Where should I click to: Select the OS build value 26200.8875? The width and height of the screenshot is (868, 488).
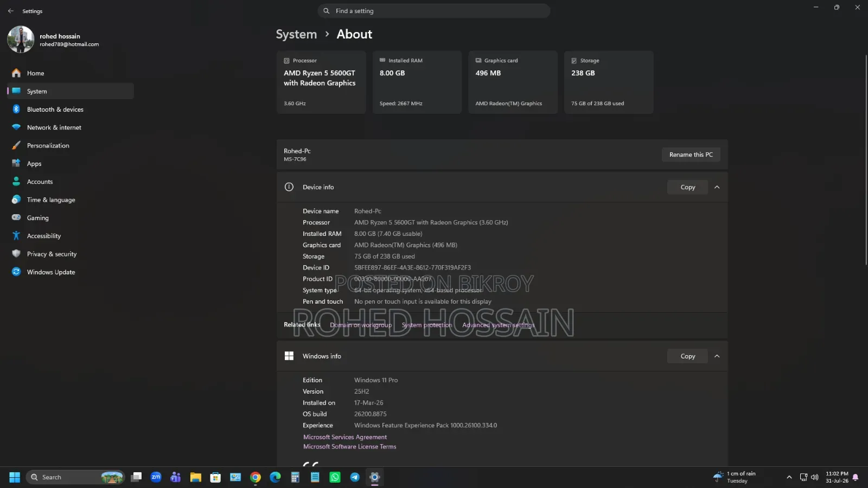pyautogui.click(x=371, y=414)
